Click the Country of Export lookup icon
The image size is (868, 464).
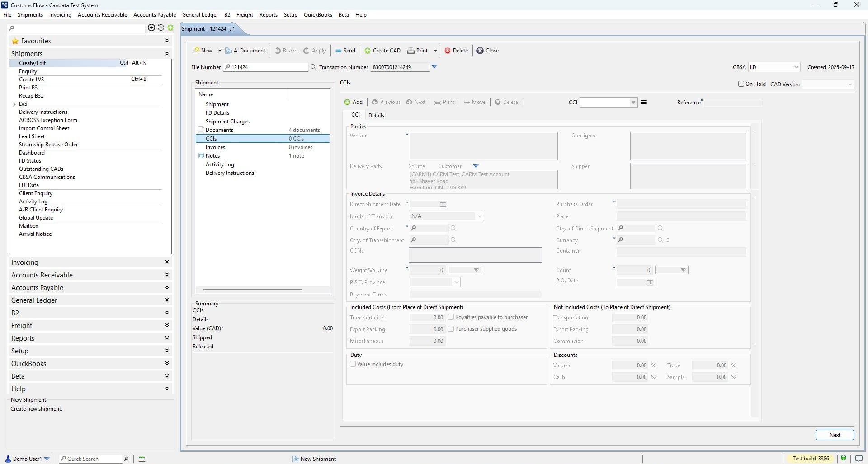(x=453, y=229)
